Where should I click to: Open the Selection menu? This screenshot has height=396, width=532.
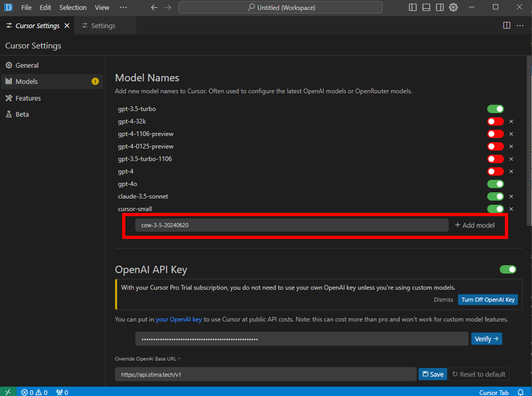[73, 7]
